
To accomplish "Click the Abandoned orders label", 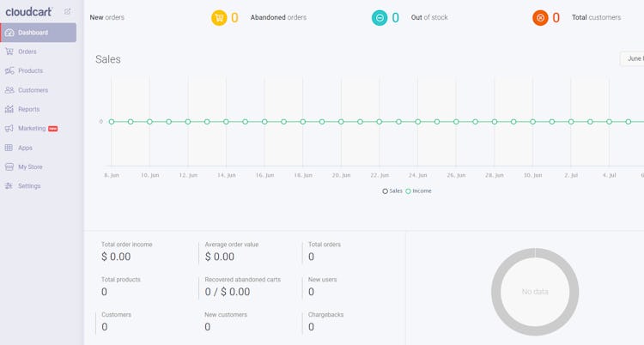I will click(278, 17).
